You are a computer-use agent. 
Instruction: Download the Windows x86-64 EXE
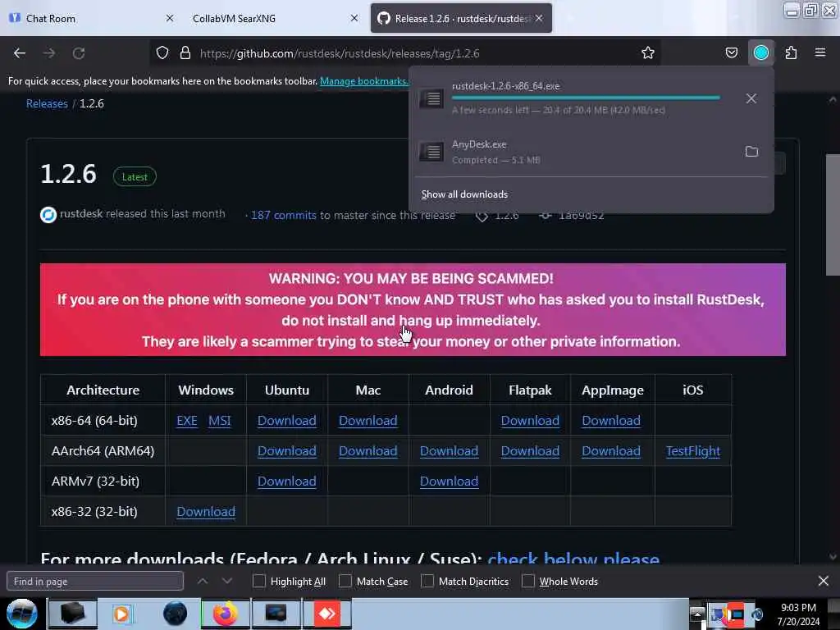[x=187, y=421]
